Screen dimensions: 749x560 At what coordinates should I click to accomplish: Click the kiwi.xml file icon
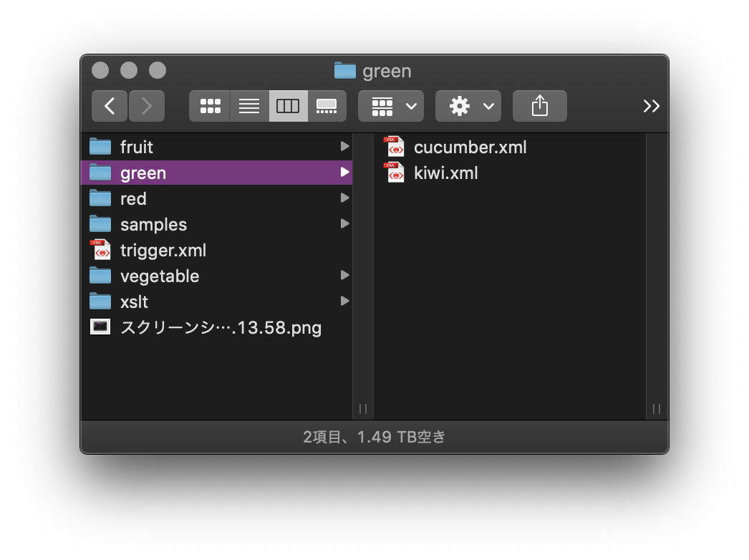coord(394,173)
